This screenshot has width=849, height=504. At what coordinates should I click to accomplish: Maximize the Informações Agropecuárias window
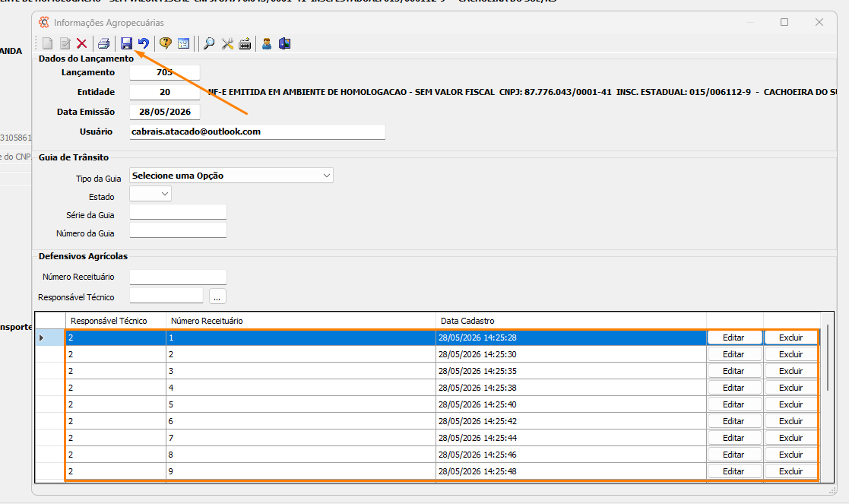[x=784, y=22]
